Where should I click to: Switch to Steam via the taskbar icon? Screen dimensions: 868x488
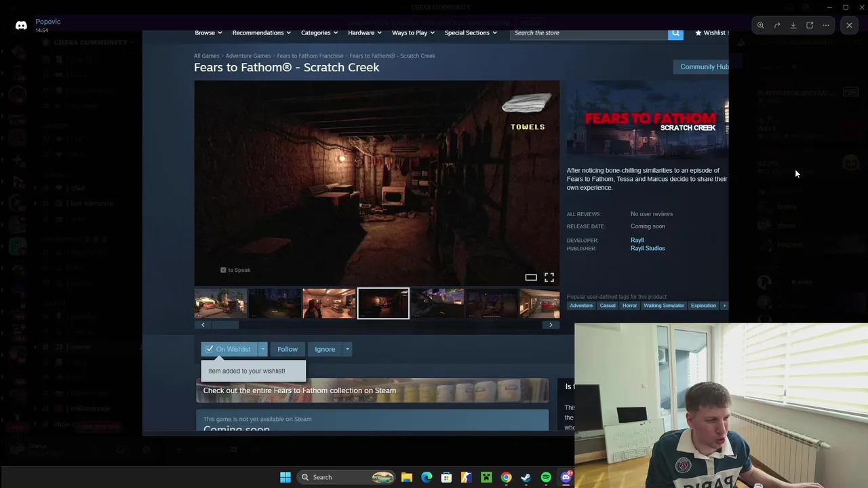(x=526, y=477)
